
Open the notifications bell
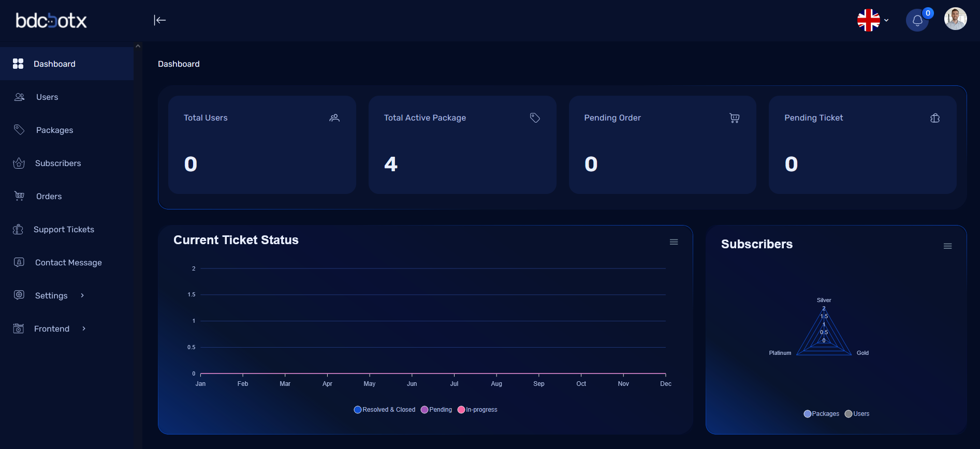917,21
